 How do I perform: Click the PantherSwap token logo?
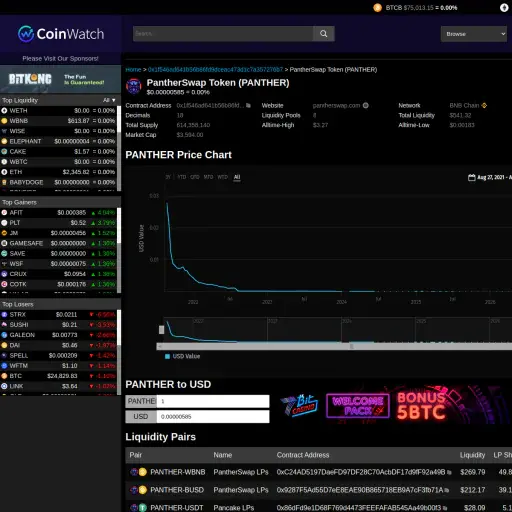[x=134, y=86]
